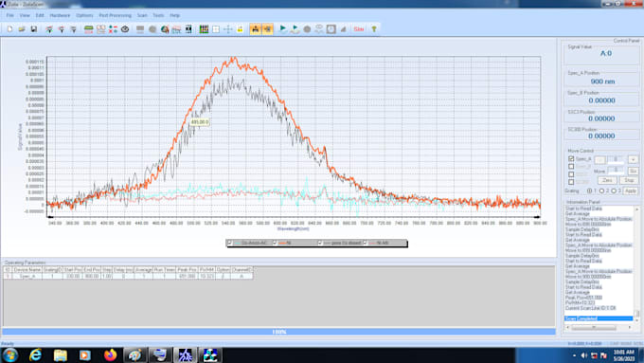This screenshot has width=644, height=363.
Task: Click the gray circle record icon
Action: click(307, 29)
